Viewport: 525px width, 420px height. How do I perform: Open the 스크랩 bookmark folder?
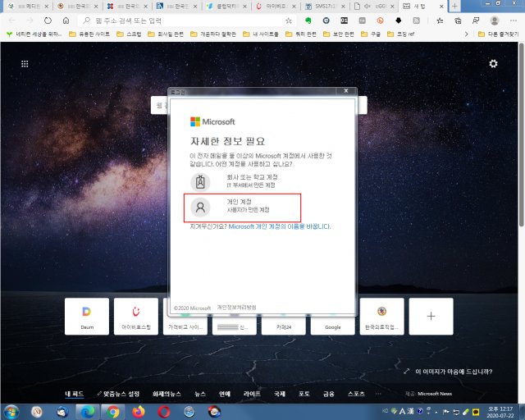(x=129, y=34)
